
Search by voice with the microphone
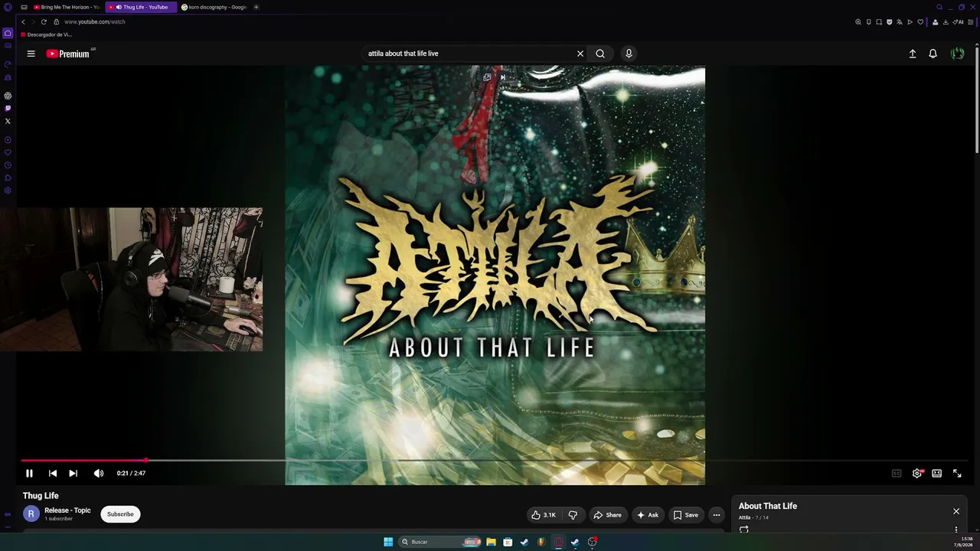(x=629, y=54)
